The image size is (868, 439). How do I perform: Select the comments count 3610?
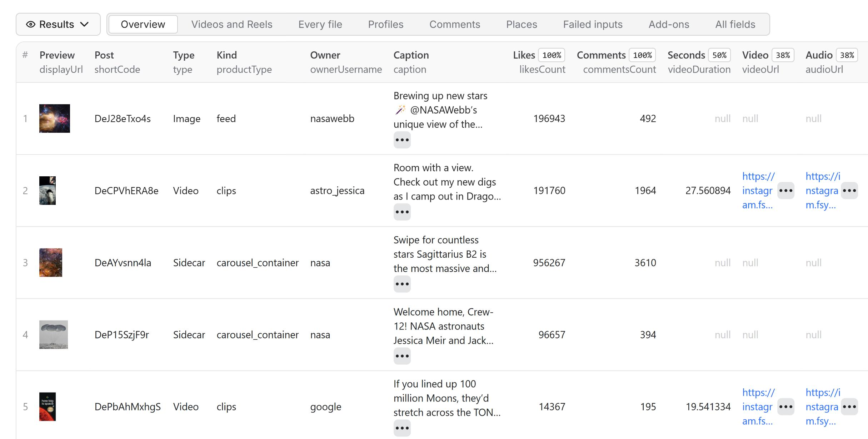click(645, 263)
